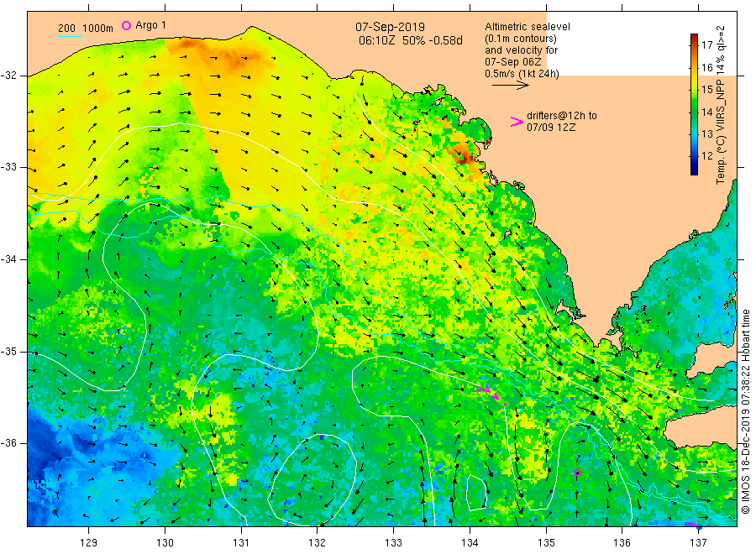
Task: Select the dark red top of temperature colorbar
Action: pos(694,38)
